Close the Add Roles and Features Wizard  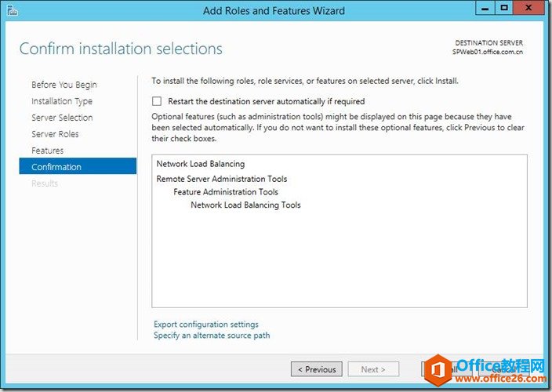pyautogui.click(x=532, y=9)
